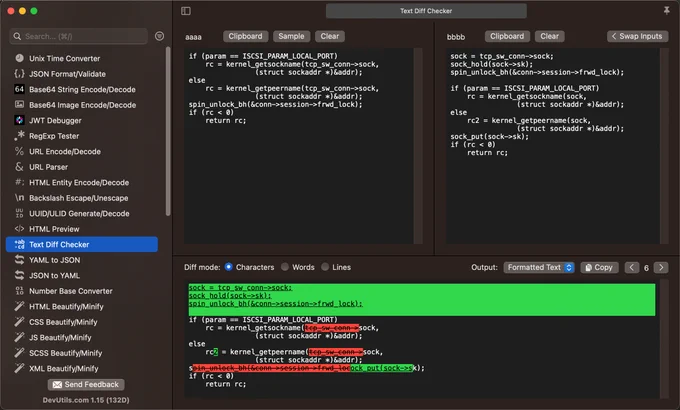Image resolution: width=680 pixels, height=410 pixels.
Task: Go to next difference
Action: point(661,267)
